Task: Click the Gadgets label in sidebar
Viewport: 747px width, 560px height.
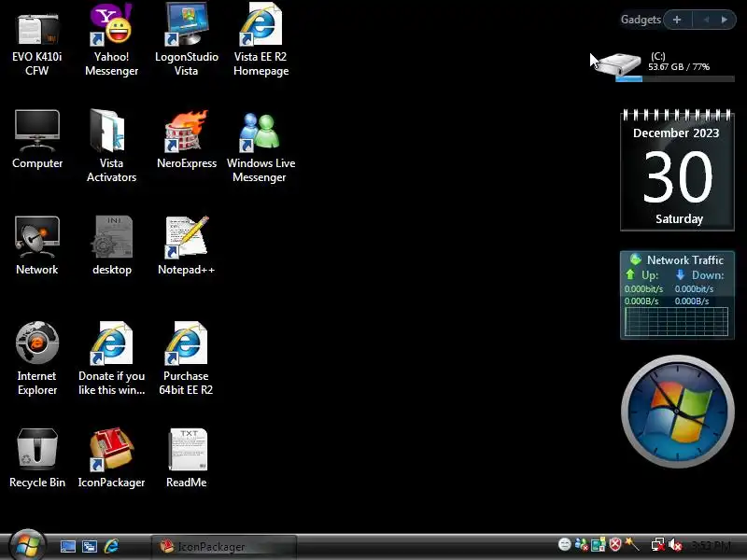Action: tap(641, 20)
